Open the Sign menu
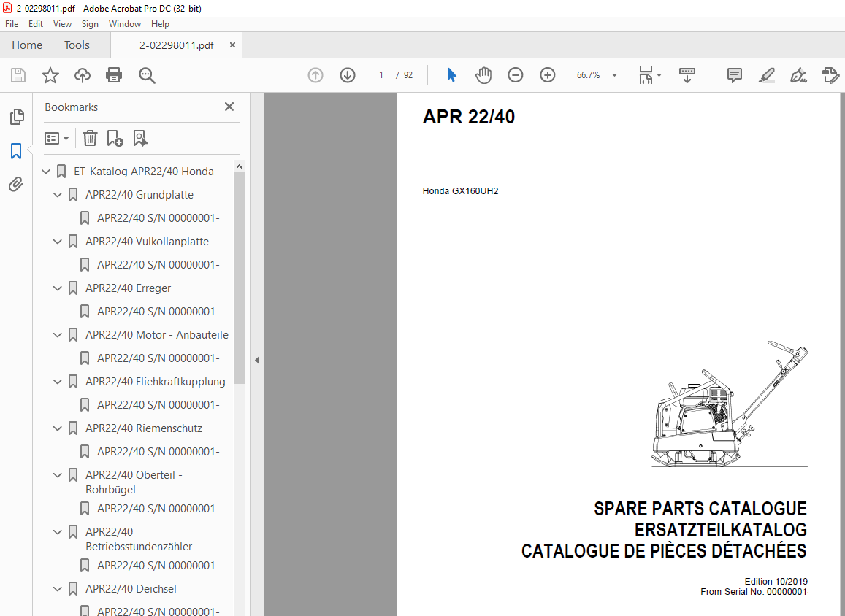Image resolution: width=845 pixels, height=616 pixels. click(89, 23)
